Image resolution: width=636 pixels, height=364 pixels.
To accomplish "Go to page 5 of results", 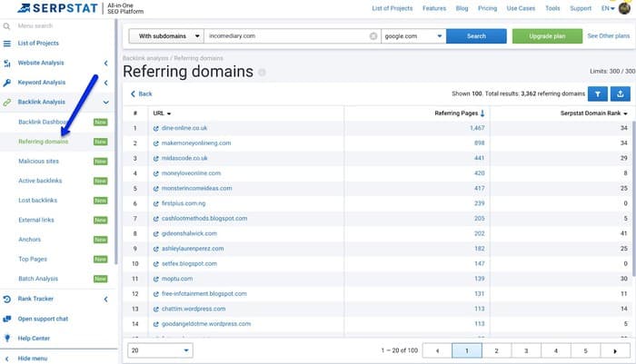I will [x=586, y=351].
